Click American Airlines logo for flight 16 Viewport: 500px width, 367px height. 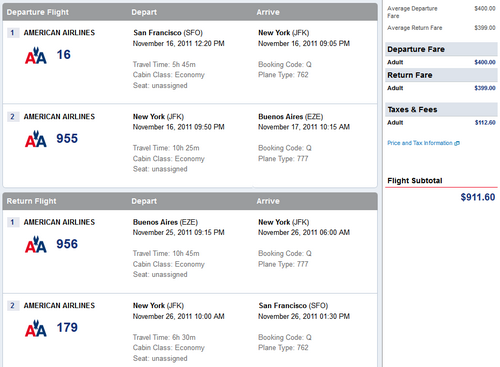[36, 55]
